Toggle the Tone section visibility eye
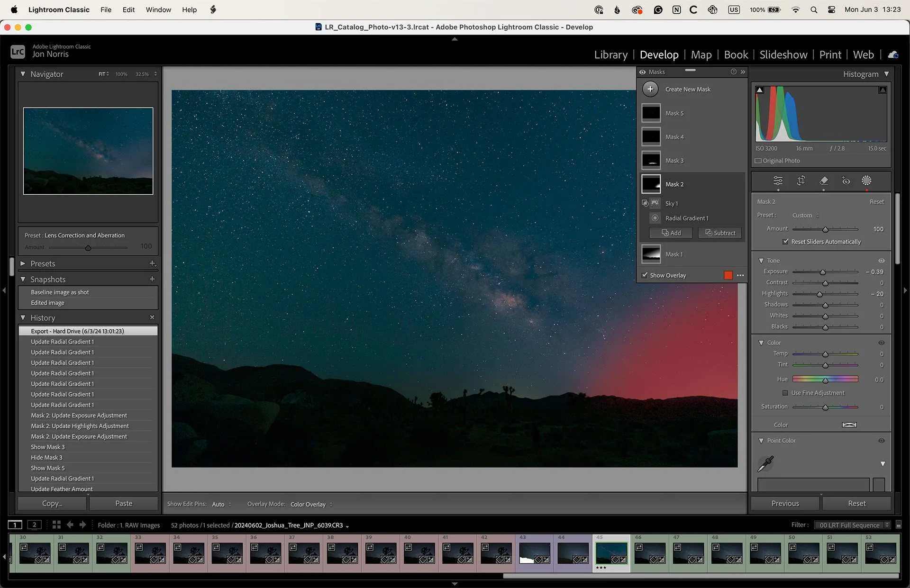 tap(881, 261)
